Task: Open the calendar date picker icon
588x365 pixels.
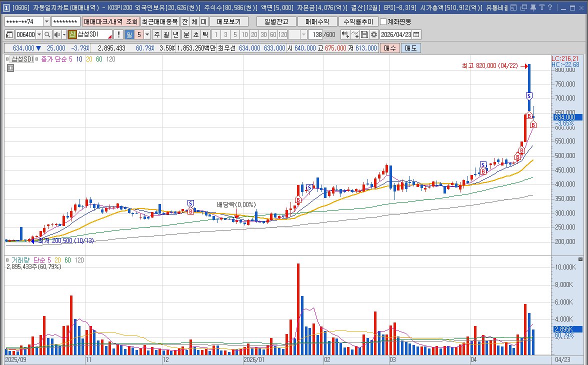Action: [x=416, y=34]
